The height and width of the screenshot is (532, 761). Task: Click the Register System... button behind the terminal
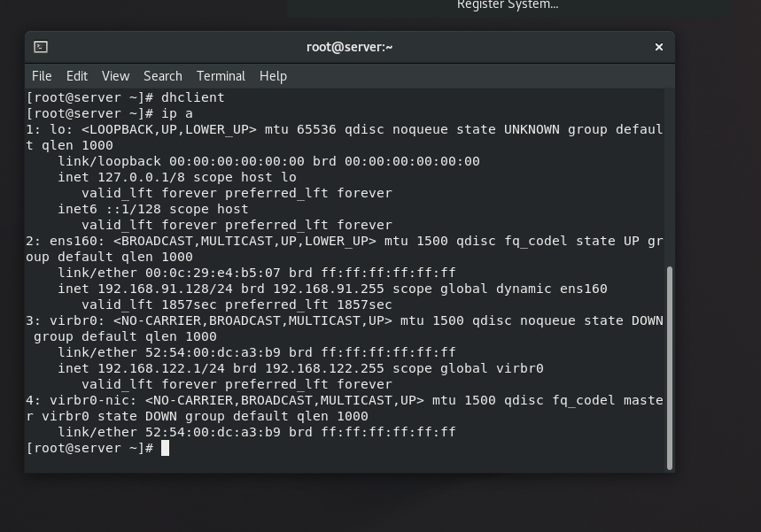(508, 5)
